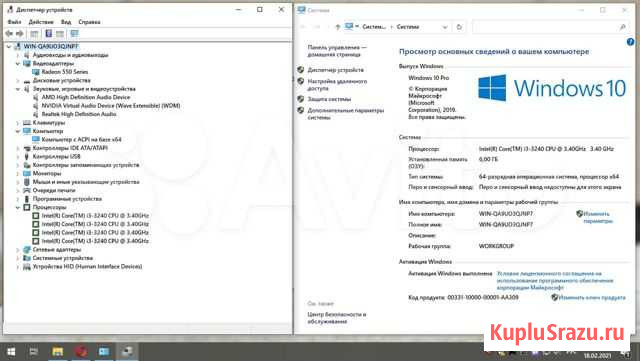Screen dimensions: 640x361
Task: Expand Аудиовходы и аудиовыходы node
Action: [18, 55]
